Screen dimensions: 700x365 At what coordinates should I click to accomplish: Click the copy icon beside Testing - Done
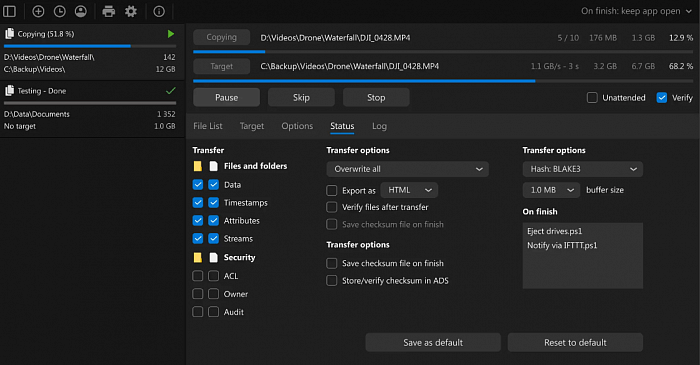9,91
